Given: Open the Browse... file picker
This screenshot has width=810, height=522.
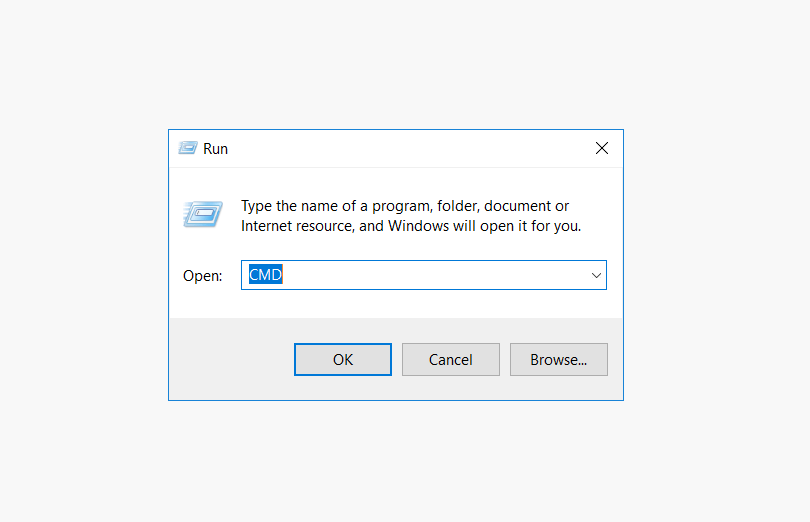Looking at the screenshot, I should [x=558, y=359].
